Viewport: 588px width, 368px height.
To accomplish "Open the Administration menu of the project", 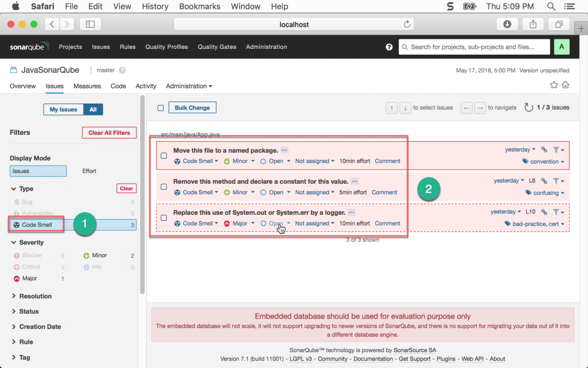I will pyautogui.click(x=186, y=86).
